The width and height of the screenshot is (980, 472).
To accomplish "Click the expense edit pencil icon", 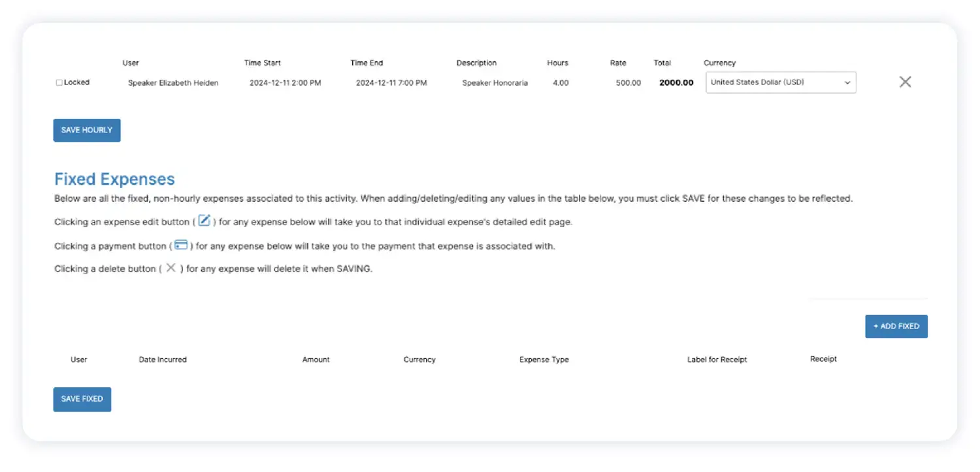I will (x=204, y=221).
